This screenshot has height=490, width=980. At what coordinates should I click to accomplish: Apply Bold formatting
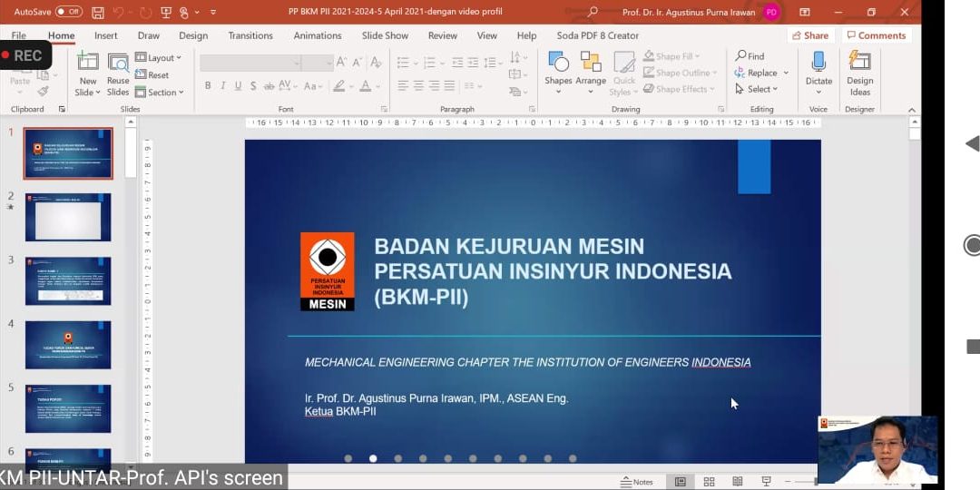coord(208,85)
